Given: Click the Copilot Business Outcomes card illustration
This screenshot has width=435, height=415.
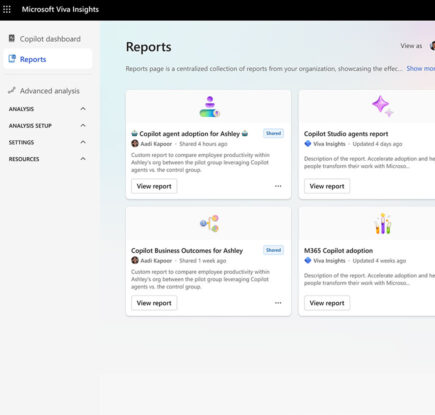Looking at the screenshot, I should coord(209,223).
